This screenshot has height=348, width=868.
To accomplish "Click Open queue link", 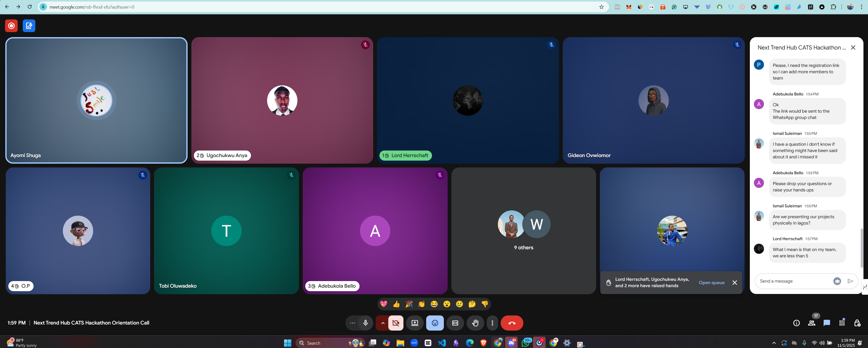I will (x=711, y=283).
